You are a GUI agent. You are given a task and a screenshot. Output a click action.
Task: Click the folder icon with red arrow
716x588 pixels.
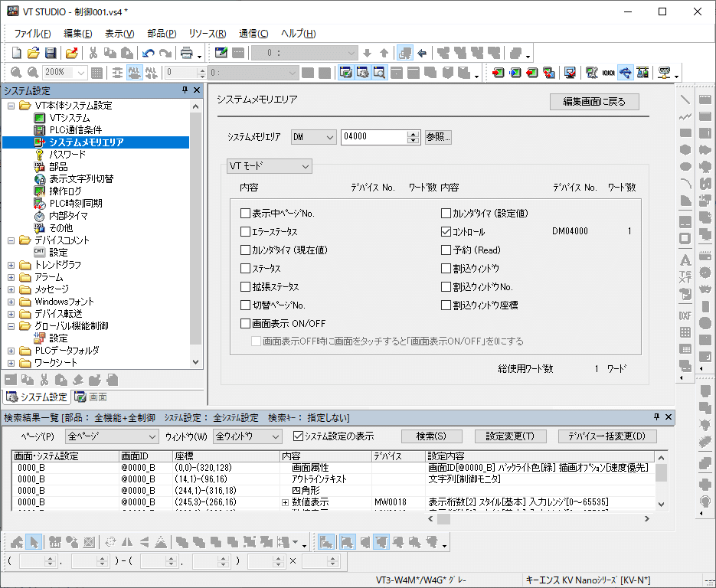click(72, 53)
